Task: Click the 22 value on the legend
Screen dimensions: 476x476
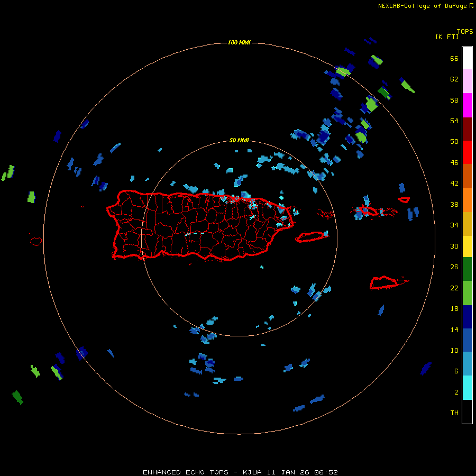Action: (454, 288)
